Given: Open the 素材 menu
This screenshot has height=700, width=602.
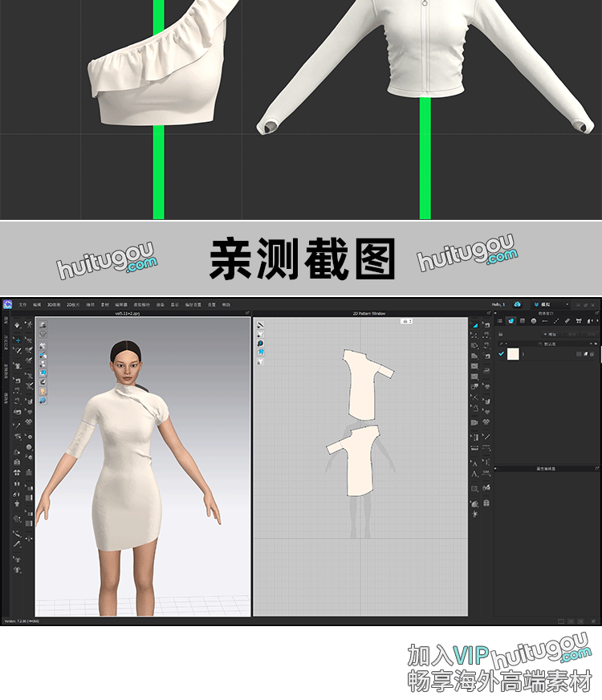Looking at the screenshot, I should pos(105,304).
